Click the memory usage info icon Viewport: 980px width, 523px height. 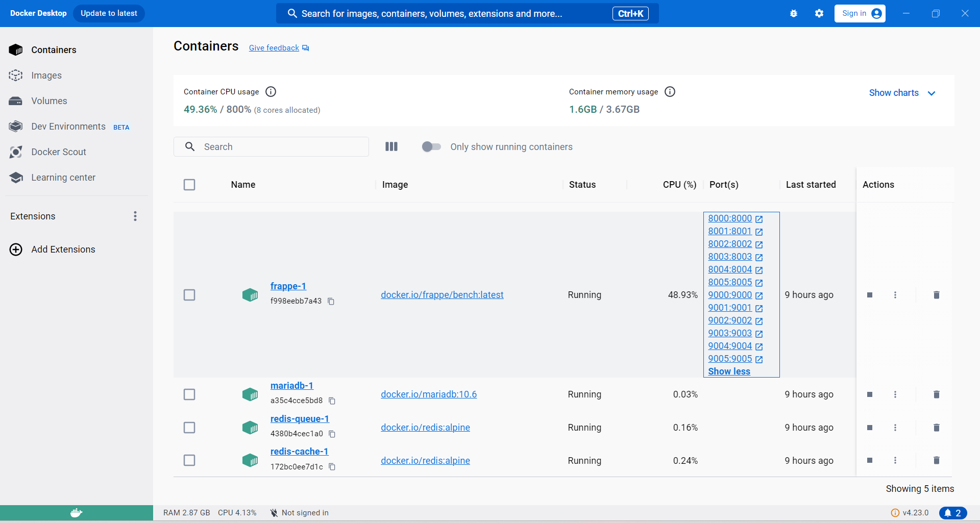[670, 92]
